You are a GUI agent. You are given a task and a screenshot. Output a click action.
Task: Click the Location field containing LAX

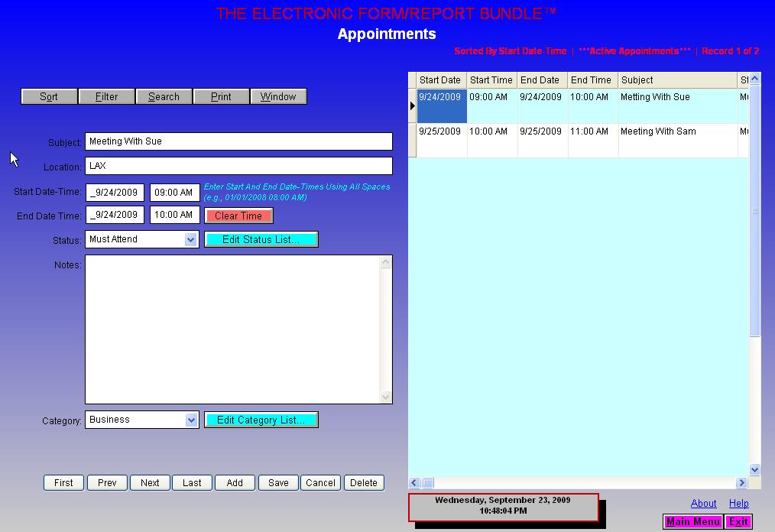click(238, 166)
